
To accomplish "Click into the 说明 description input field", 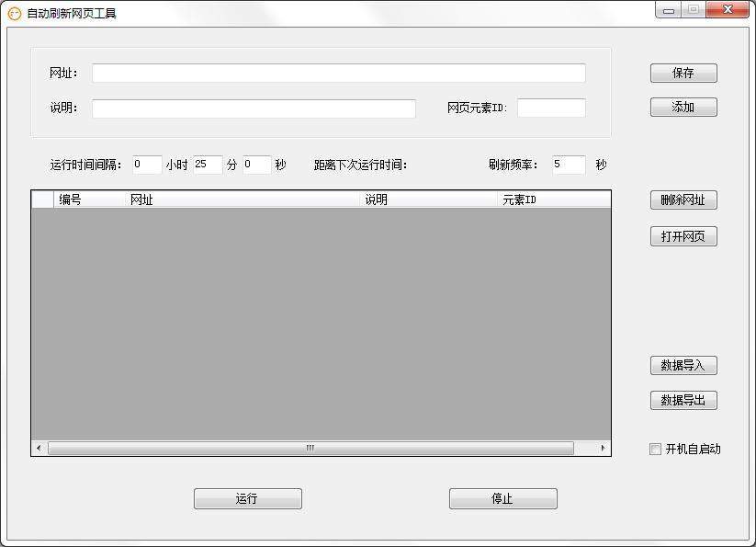I will pyautogui.click(x=254, y=108).
